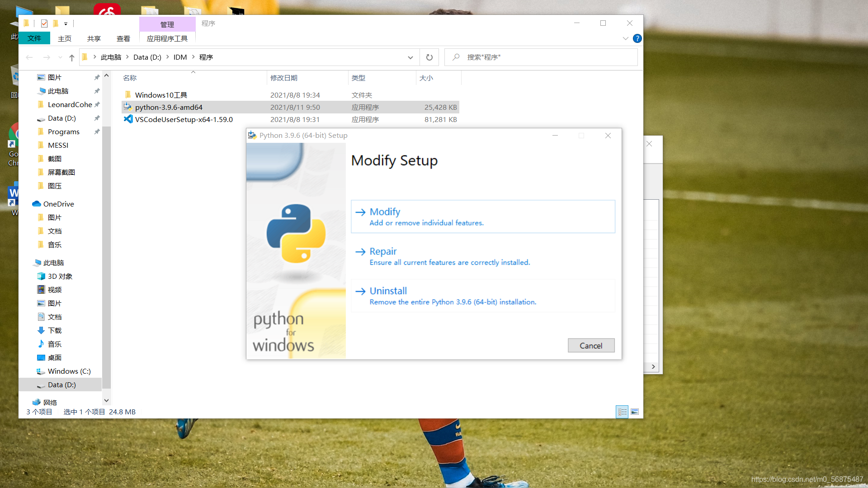Click the Help question-mark icon on the ribbon
This screenshot has height=488, width=868.
(637, 38)
